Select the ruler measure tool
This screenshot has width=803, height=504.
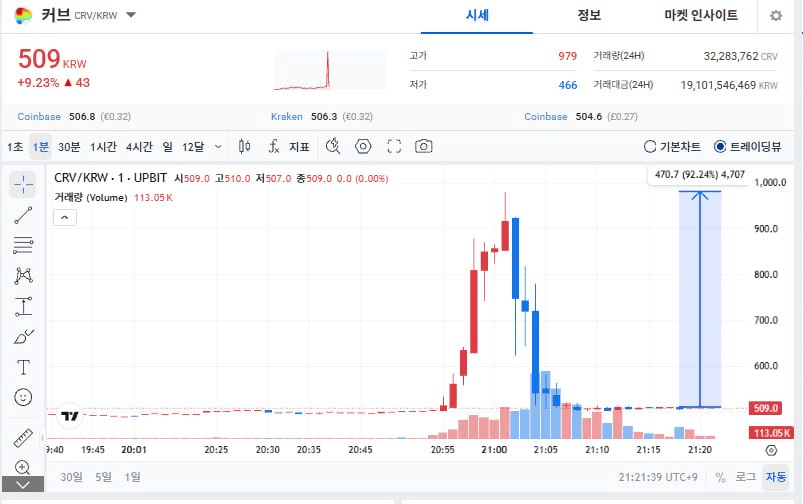(x=23, y=438)
